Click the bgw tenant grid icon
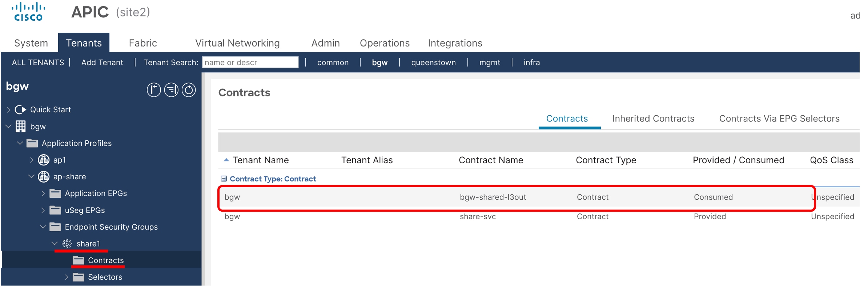The width and height of the screenshot is (868, 288). [x=20, y=126]
